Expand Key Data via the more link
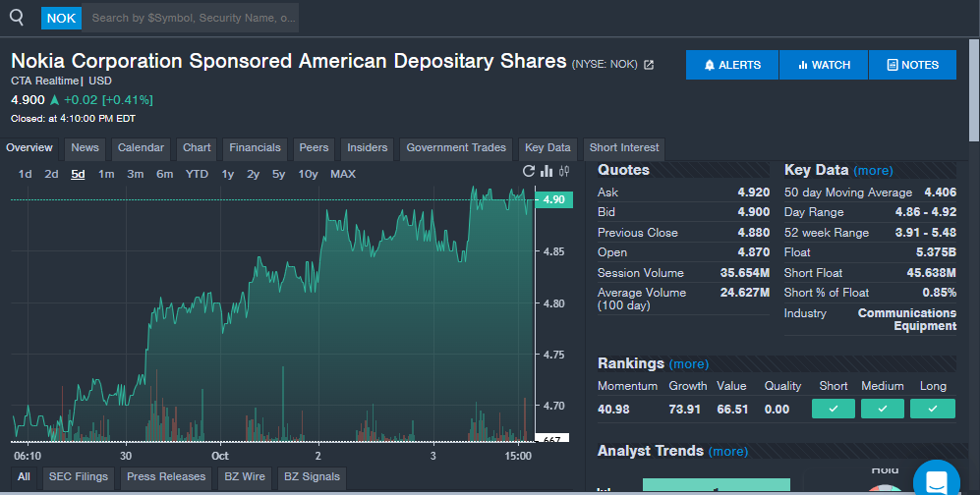This screenshot has height=495, width=980. tap(873, 171)
